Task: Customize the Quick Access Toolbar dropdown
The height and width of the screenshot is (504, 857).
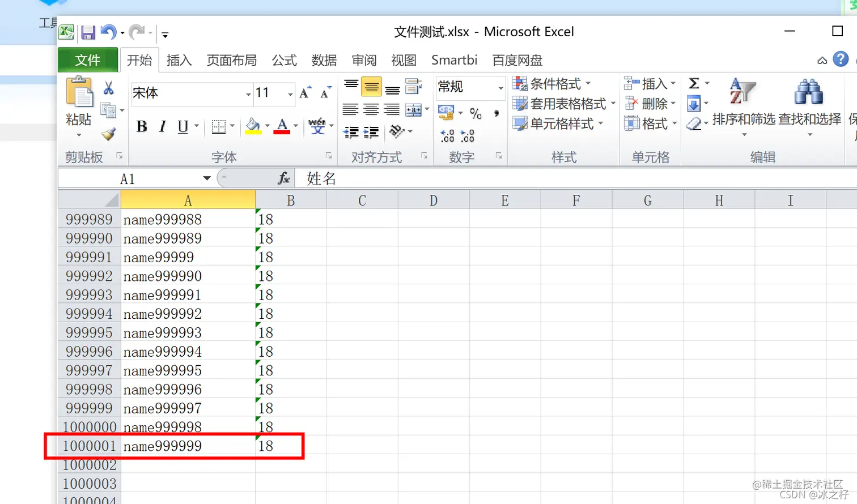Action: [165, 35]
